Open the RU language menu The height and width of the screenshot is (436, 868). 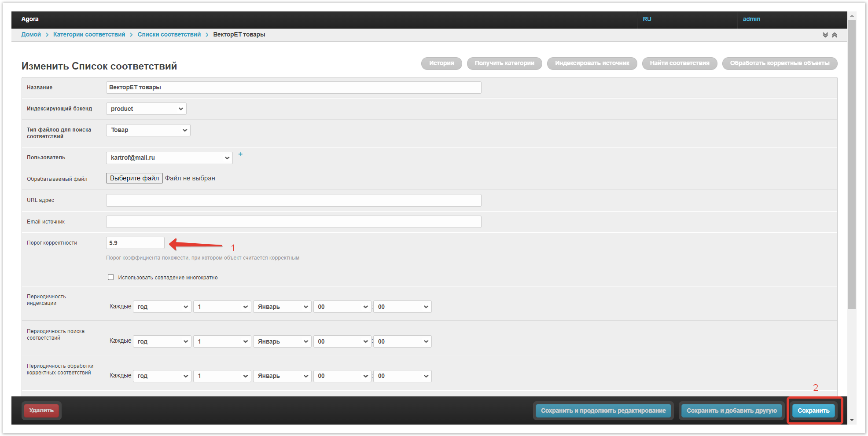point(647,19)
